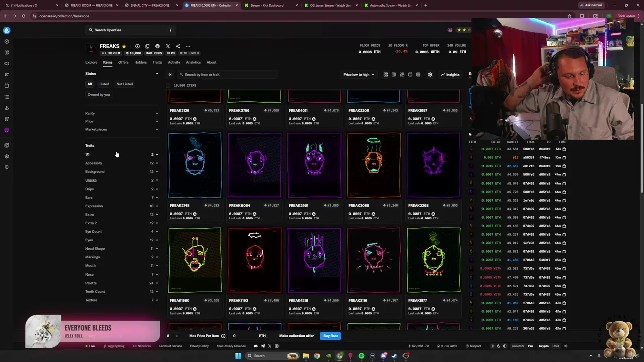This screenshot has width=644, height=362.
Task: Open the Traits tab
Action: tap(157, 62)
